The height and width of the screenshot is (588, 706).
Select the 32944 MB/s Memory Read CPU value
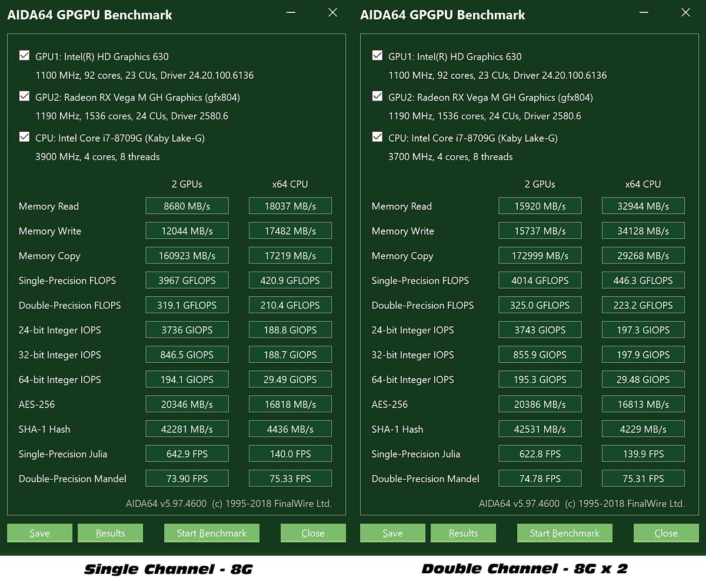[643, 206]
